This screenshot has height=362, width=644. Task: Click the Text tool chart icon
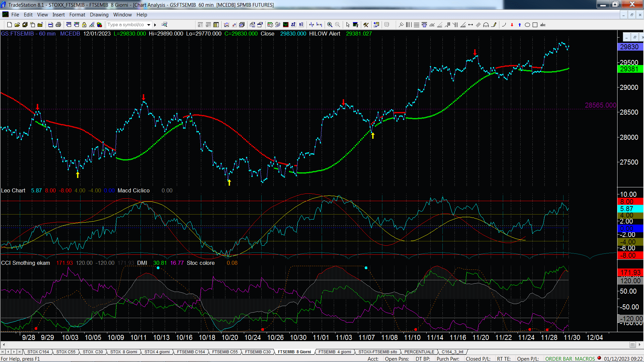point(356,25)
